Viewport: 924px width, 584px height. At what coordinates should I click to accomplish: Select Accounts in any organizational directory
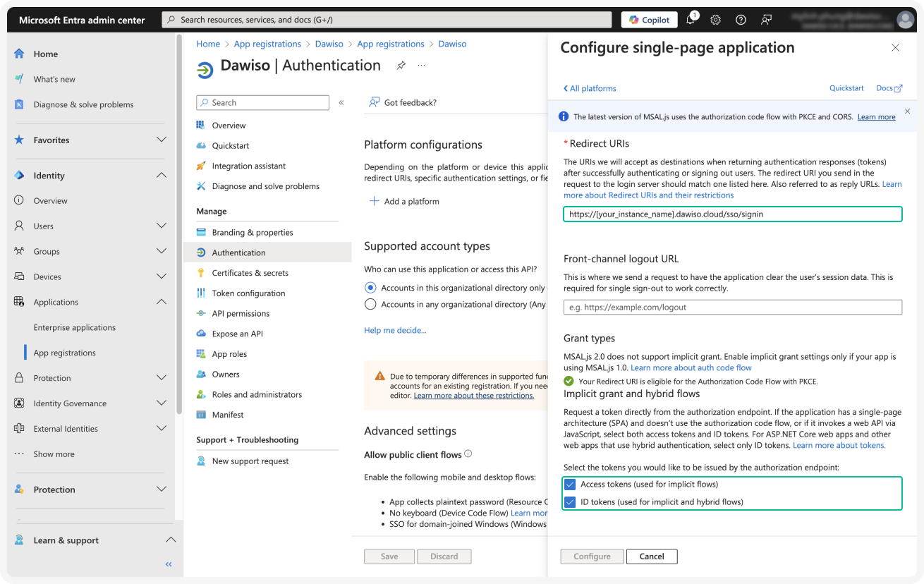pyautogui.click(x=370, y=305)
